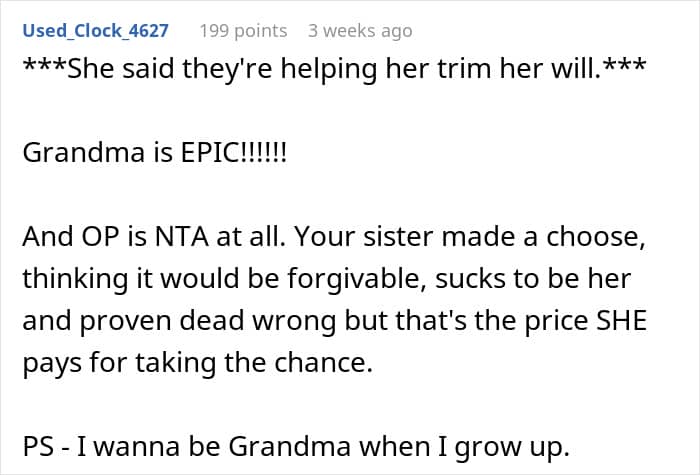This screenshot has height=475, width=700.
Task: Select the NTA abbreviation
Action: (181, 237)
